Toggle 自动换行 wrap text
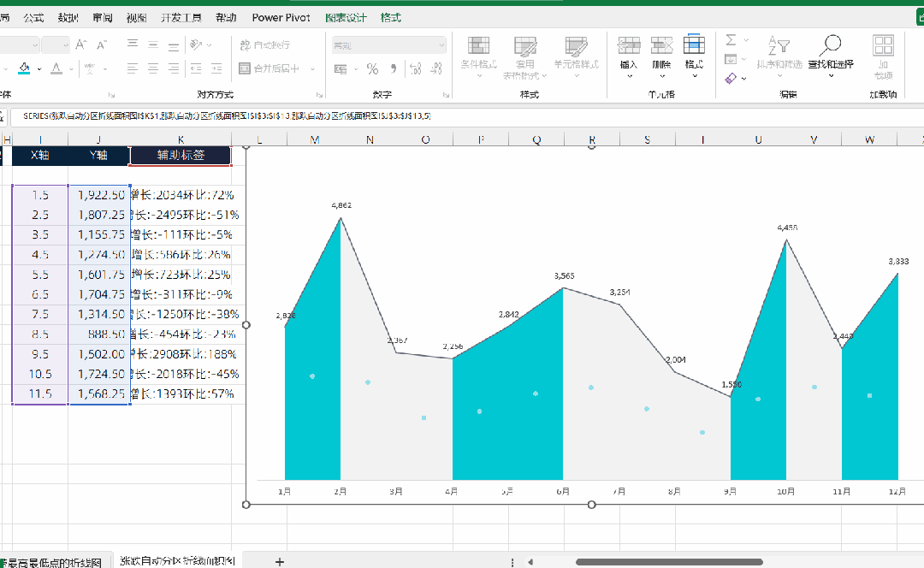Viewport: 924px width, 568px height. coord(265,44)
